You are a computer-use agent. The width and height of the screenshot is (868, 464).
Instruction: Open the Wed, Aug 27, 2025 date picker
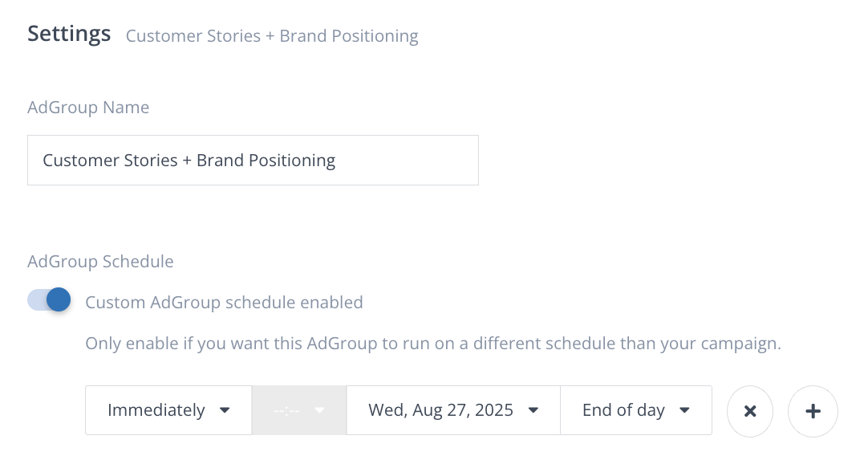click(452, 410)
